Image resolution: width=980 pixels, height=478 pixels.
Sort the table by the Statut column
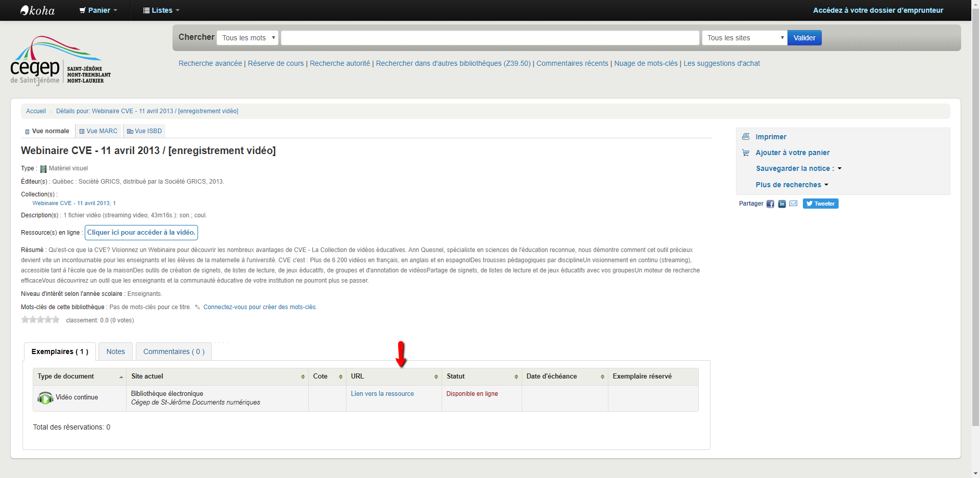point(481,376)
